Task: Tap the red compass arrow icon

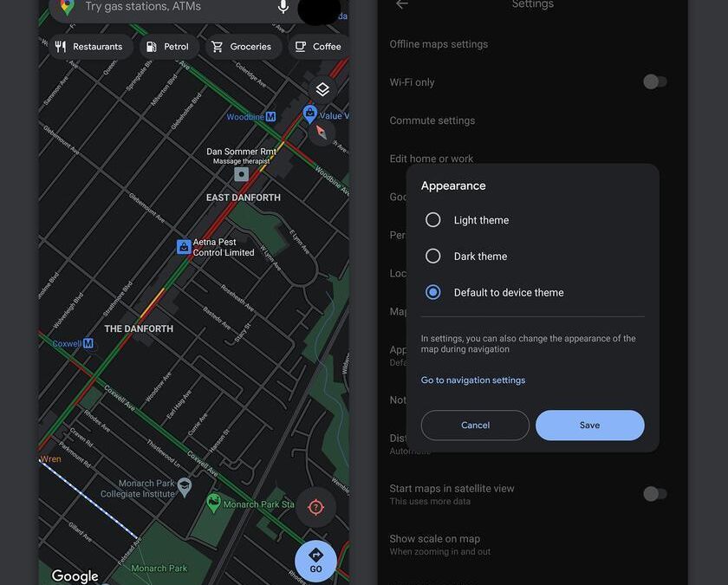Action: (322, 133)
